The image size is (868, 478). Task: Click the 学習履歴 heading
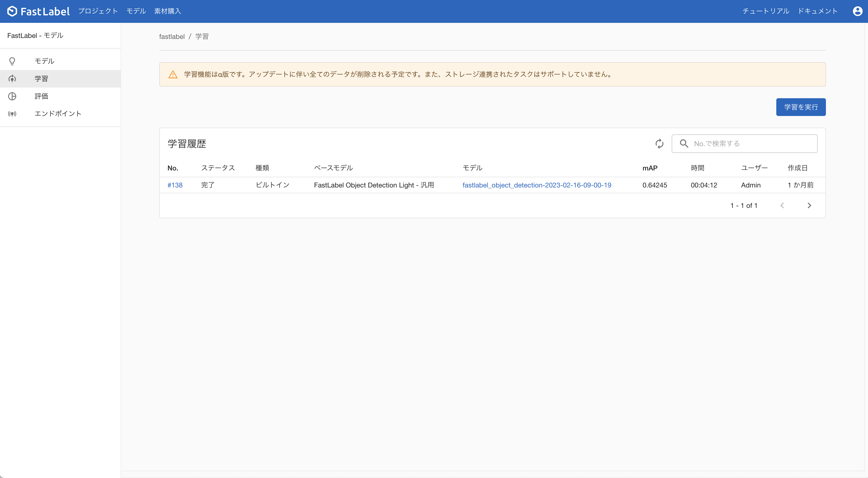click(187, 144)
